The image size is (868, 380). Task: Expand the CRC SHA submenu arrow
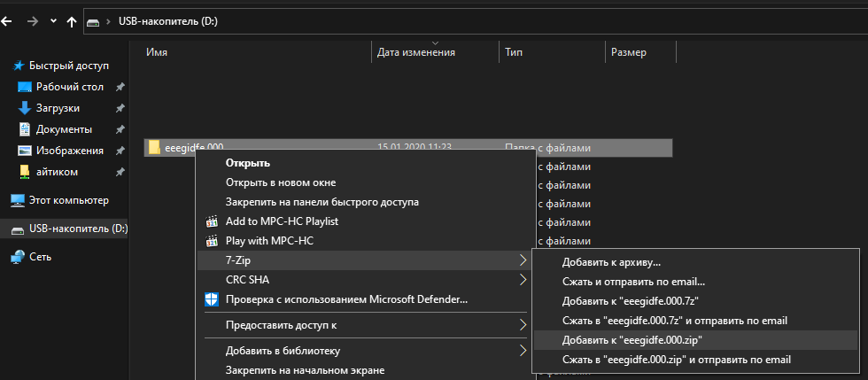pyautogui.click(x=523, y=280)
